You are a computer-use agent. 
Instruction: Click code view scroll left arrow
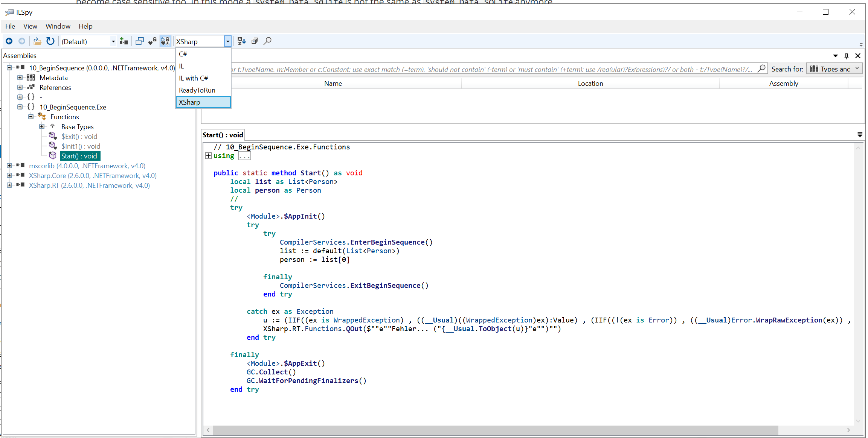[x=208, y=430]
